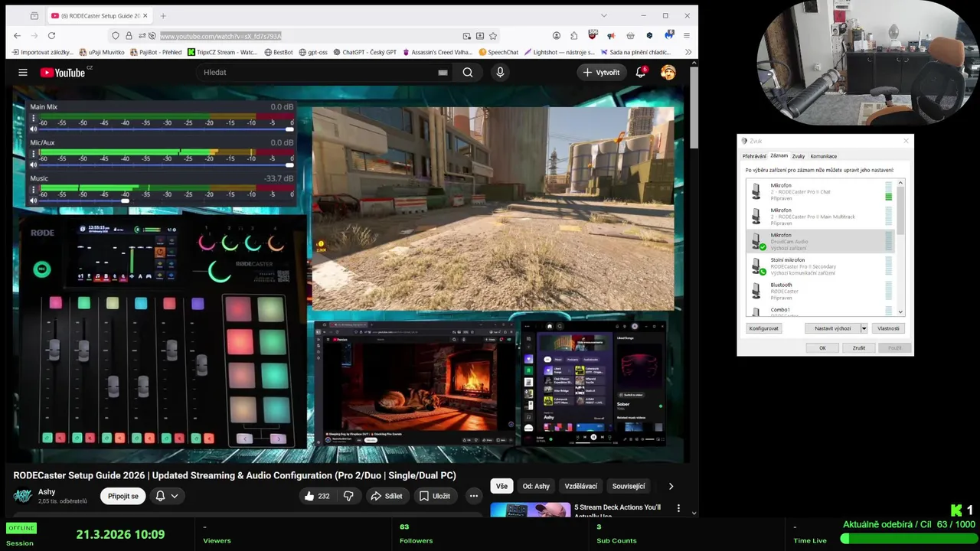Image resolution: width=980 pixels, height=551 pixels.
Task: Open the browser application menu
Action: coord(687,35)
